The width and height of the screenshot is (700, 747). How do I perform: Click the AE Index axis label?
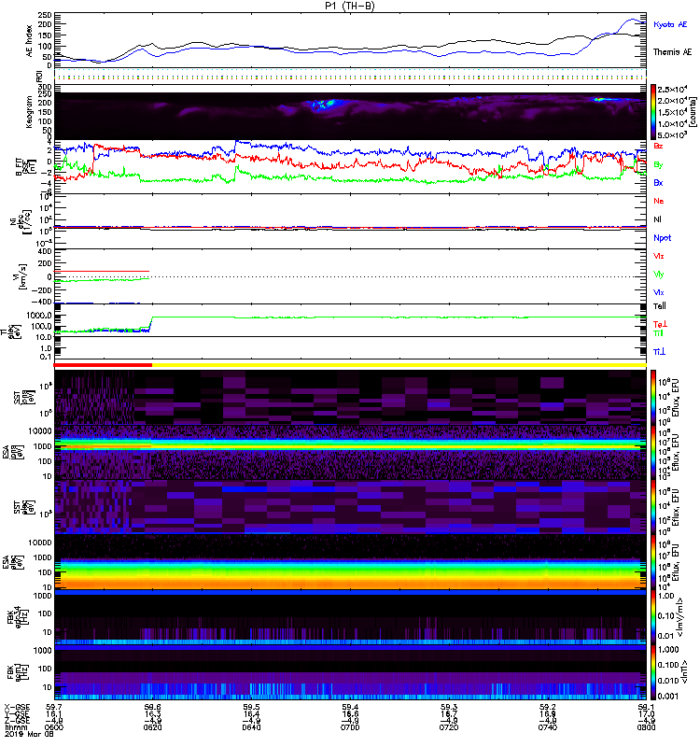(x=30, y=41)
